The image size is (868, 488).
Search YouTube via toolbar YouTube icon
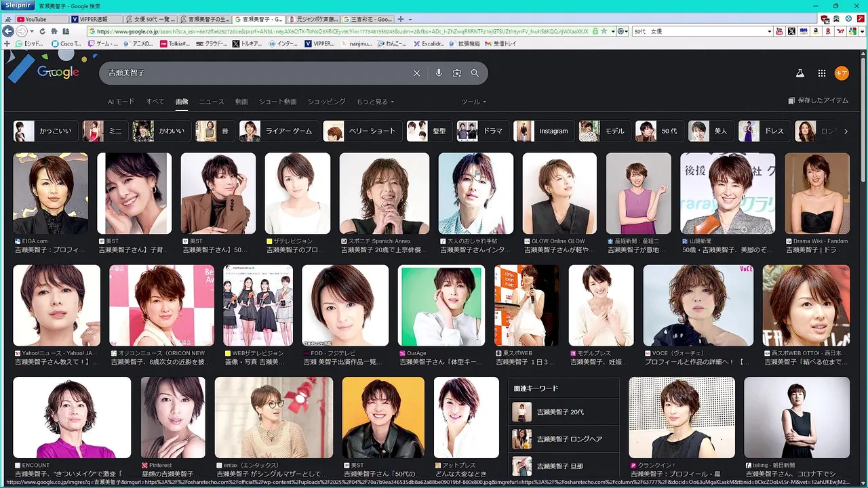(780, 31)
